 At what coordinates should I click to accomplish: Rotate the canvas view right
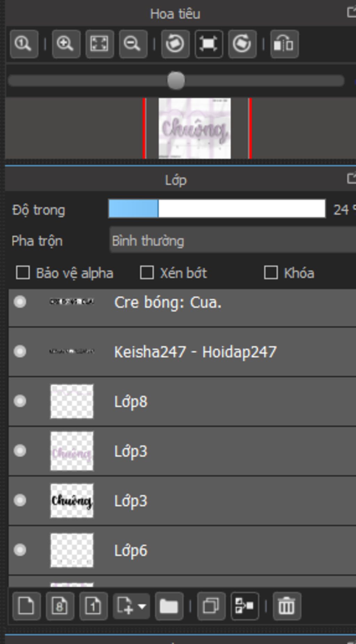tap(242, 44)
